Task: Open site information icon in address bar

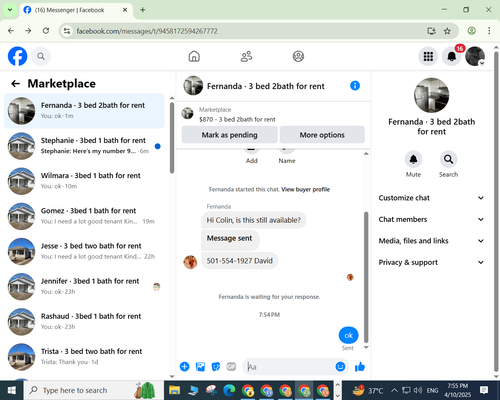Action: [x=67, y=31]
